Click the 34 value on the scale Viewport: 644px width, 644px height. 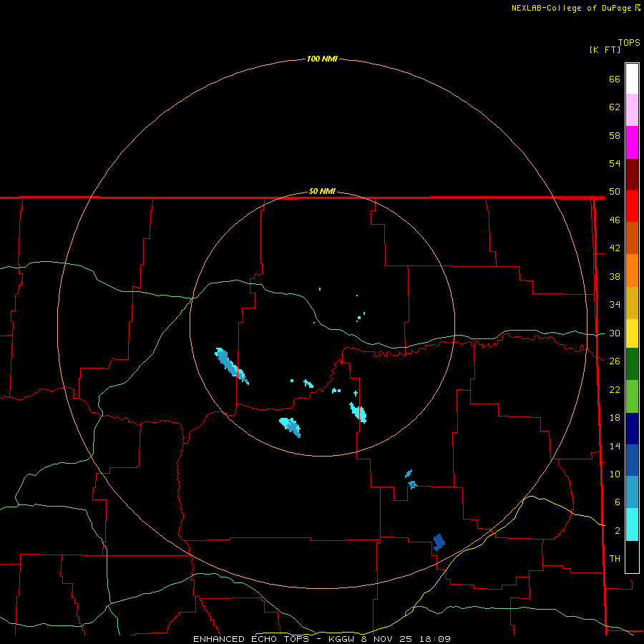615,304
